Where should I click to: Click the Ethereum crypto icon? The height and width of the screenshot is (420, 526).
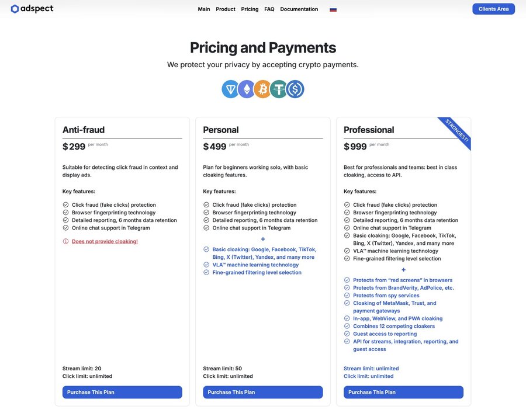247,89
